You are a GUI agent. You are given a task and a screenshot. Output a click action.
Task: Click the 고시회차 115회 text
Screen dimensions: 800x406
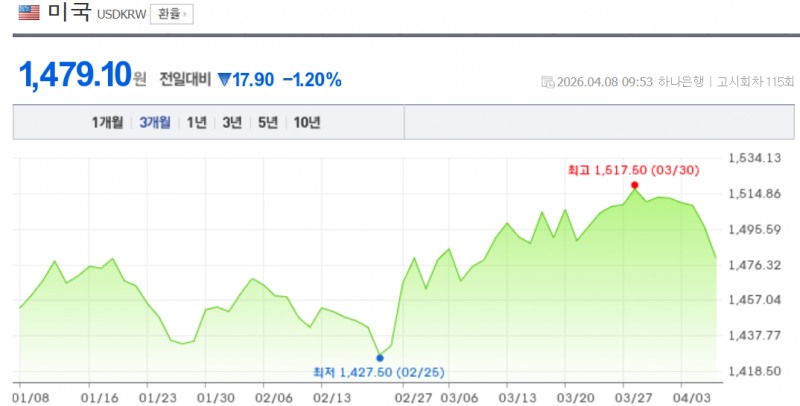pyautogui.click(x=754, y=82)
